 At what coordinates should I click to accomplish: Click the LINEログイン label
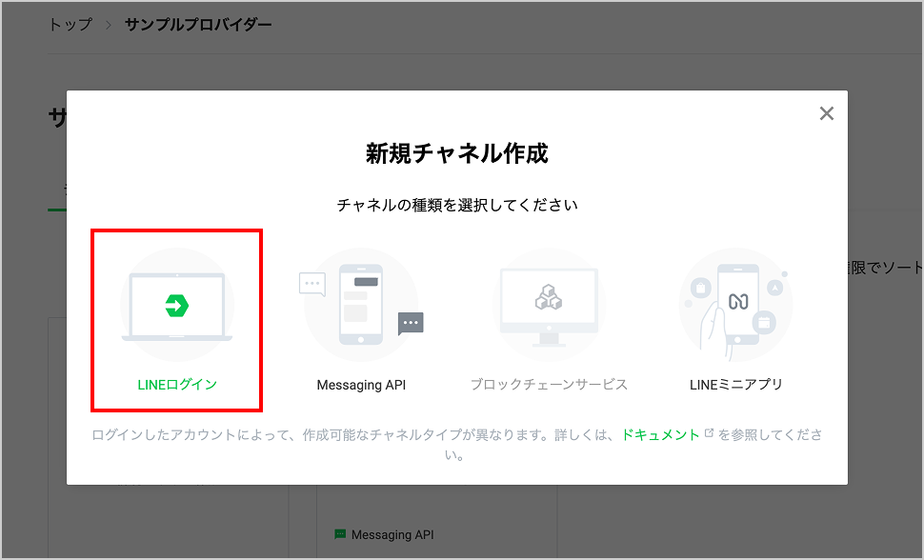point(177,385)
